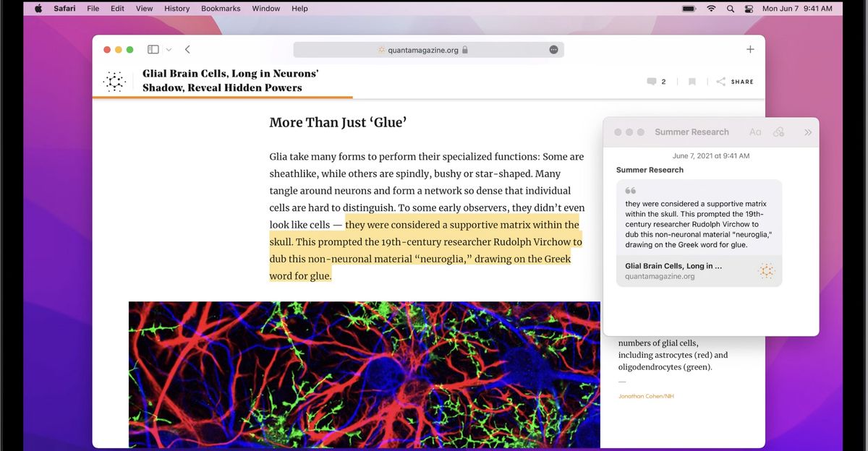Open the ellipsis menu in the address bar
868x451 pixels.
tap(553, 49)
